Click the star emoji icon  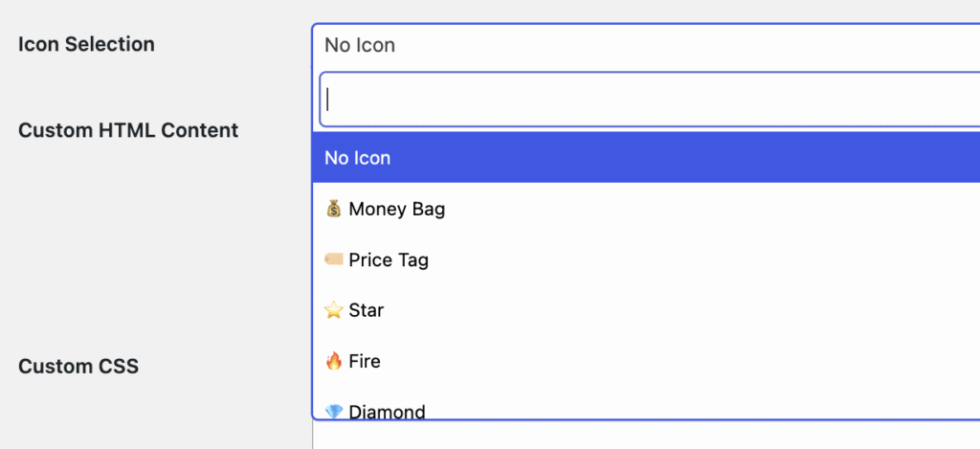coord(334,310)
